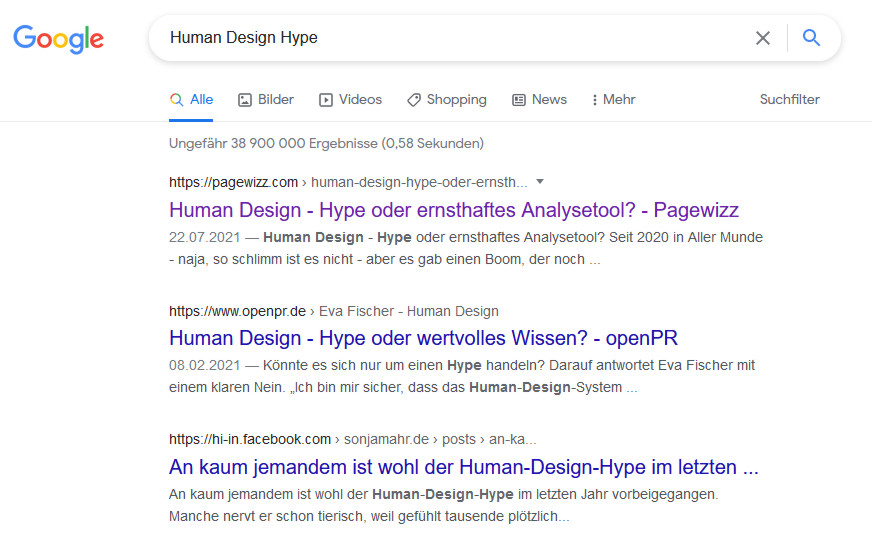Click the https://pagewizz.com breadcrumb URL

(233, 182)
